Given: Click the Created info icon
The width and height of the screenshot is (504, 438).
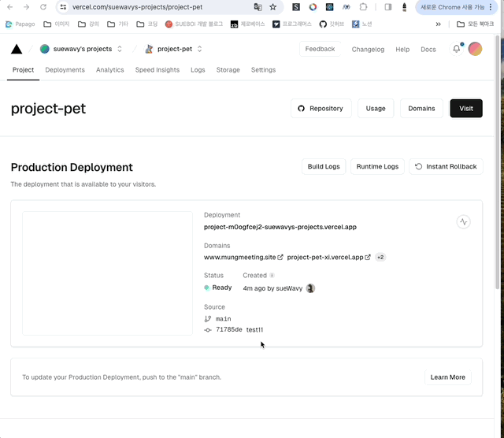Looking at the screenshot, I should point(272,275).
